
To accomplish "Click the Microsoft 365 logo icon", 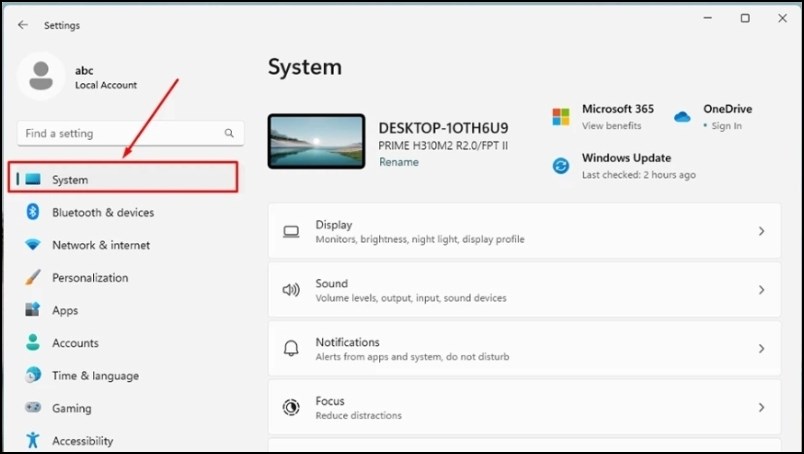I will coord(560,117).
